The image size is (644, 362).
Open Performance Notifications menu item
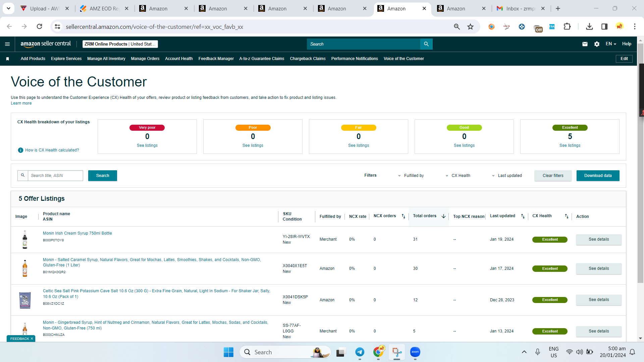(x=355, y=59)
